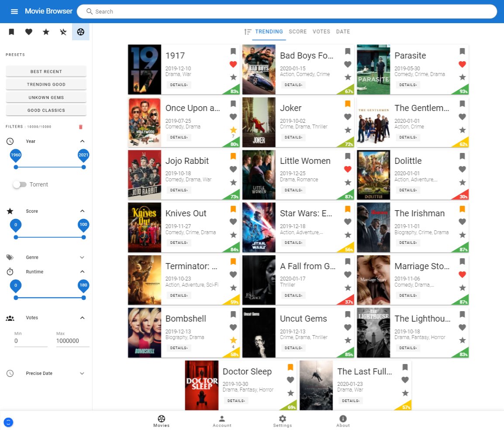
Task: Click the sort order icon beside Trending
Action: [248, 32]
